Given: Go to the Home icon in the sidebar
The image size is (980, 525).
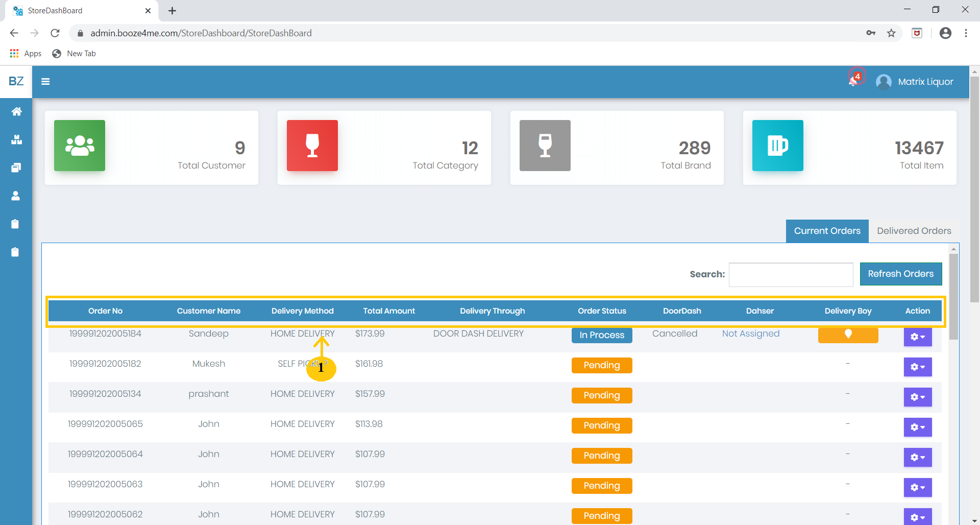Looking at the screenshot, I should pos(16,111).
